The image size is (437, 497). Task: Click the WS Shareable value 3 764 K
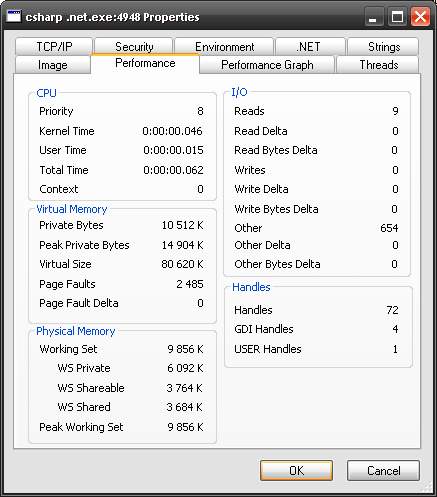tap(184, 388)
